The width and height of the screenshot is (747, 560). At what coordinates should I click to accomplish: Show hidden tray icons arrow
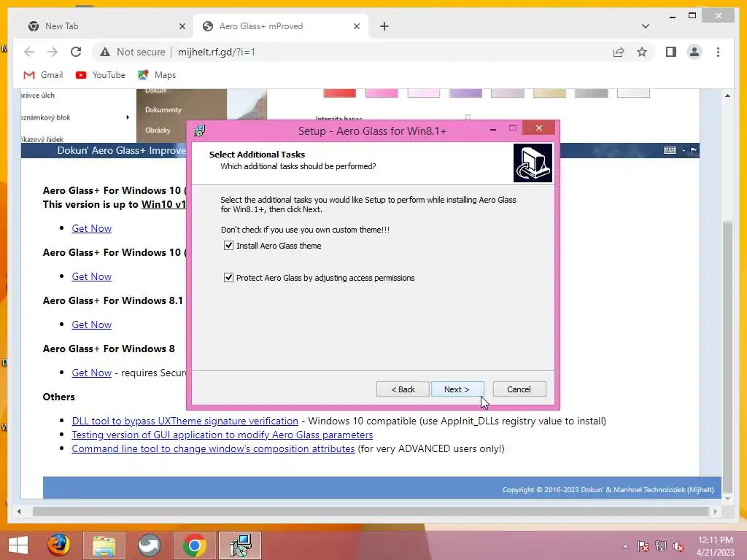tap(625, 546)
